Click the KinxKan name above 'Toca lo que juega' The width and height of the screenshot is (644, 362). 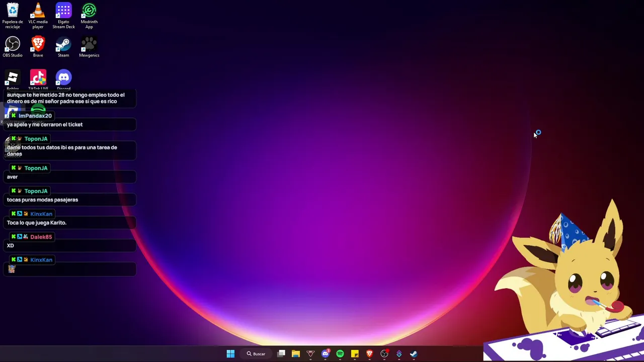(x=41, y=214)
